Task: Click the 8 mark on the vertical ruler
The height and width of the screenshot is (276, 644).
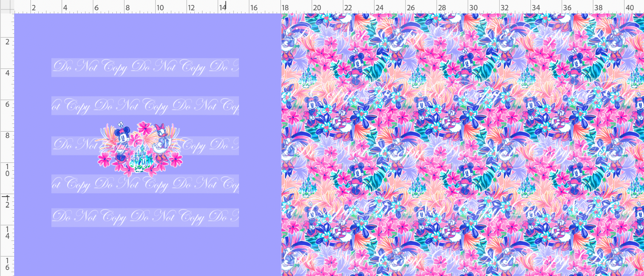Action: 8,136
